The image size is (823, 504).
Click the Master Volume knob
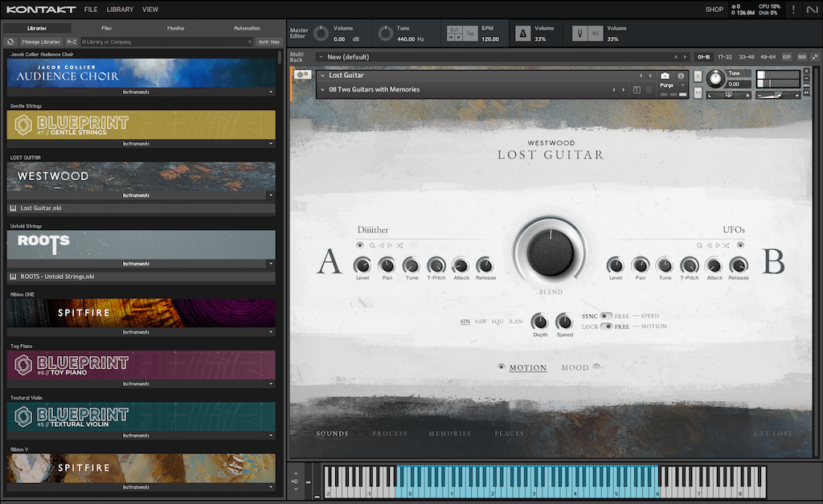pyautogui.click(x=321, y=34)
